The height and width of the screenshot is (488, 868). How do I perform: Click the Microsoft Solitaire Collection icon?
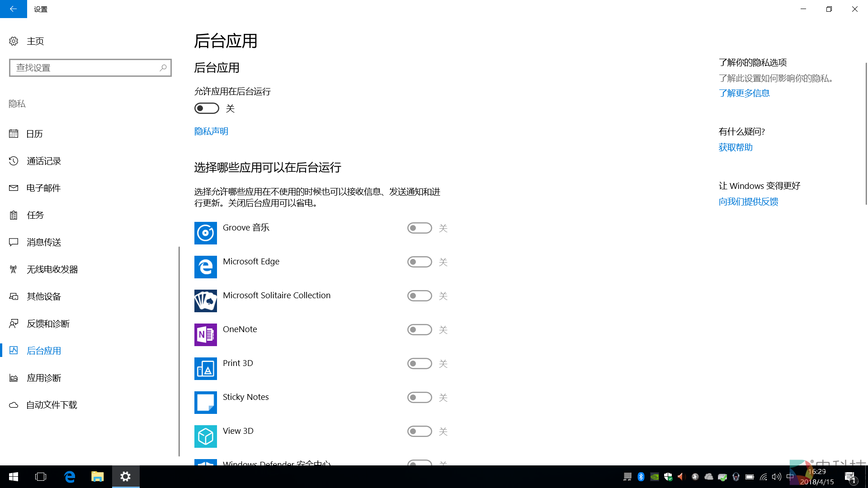tap(205, 301)
